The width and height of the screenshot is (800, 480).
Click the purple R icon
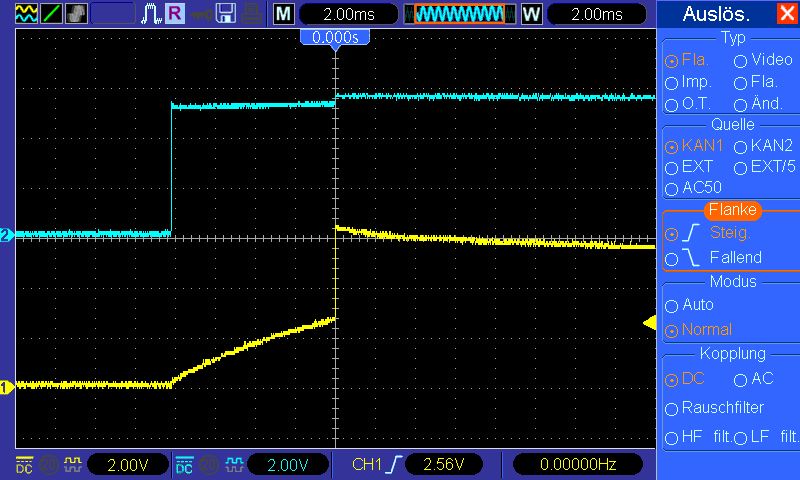click(x=175, y=14)
